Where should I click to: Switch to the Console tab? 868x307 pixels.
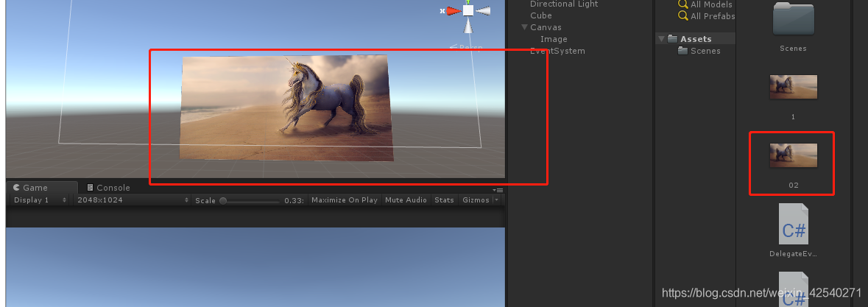108,188
